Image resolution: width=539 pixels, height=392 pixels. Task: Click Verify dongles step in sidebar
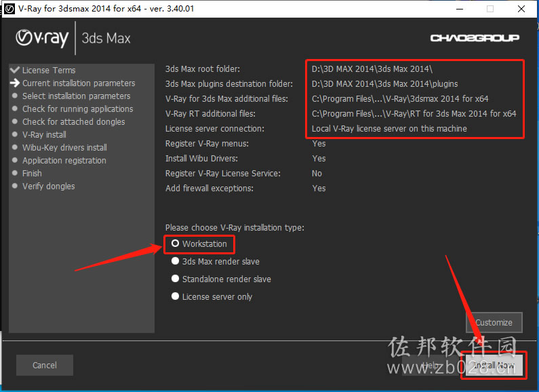[x=48, y=187]
